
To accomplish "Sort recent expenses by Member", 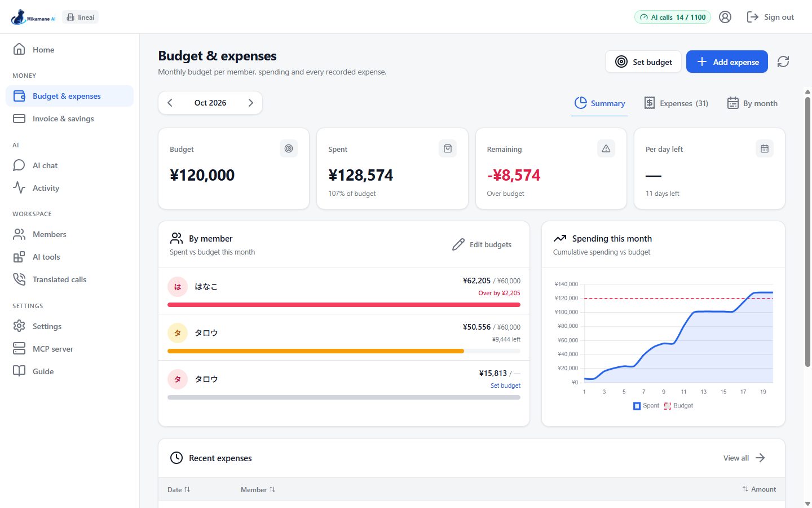I will pos(258,489).
